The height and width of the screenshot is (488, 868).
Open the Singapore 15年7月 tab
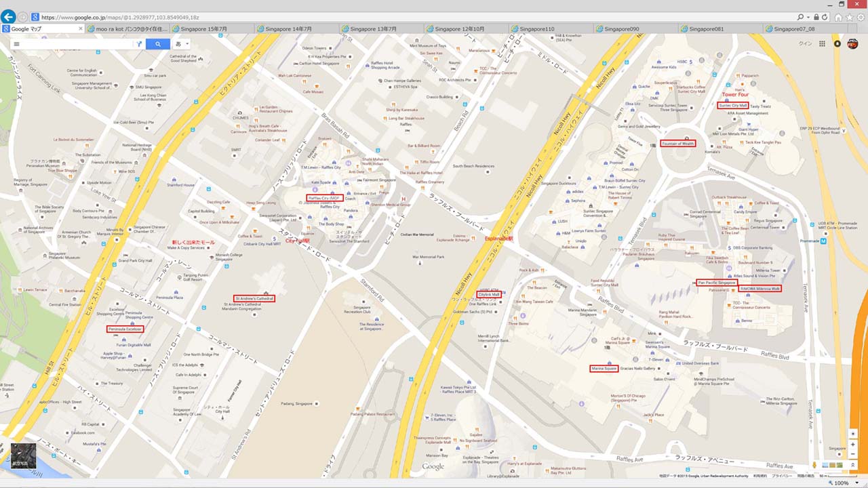(x=213, y=29)
